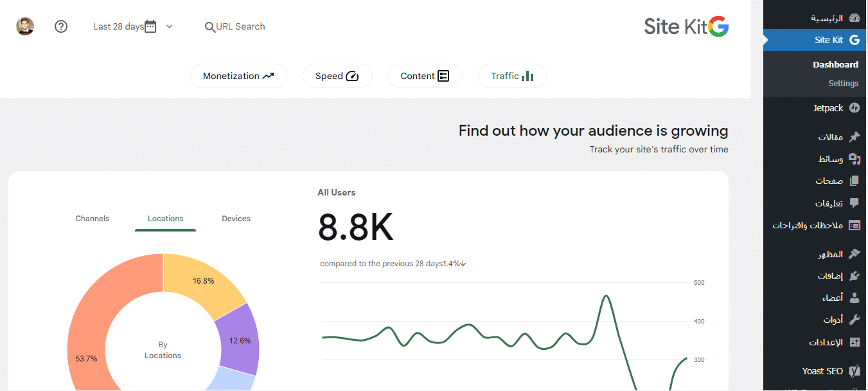This screenshot has height=391, width=868.
Task: Switch to the Channels tab
Action: [x=93, y=219]
